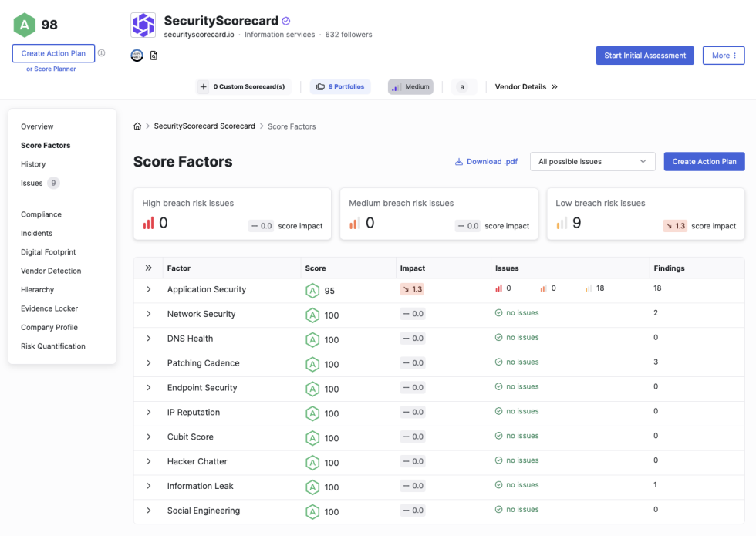756x536 pixels.
Task: Open the More options menu
Action: 723,56
